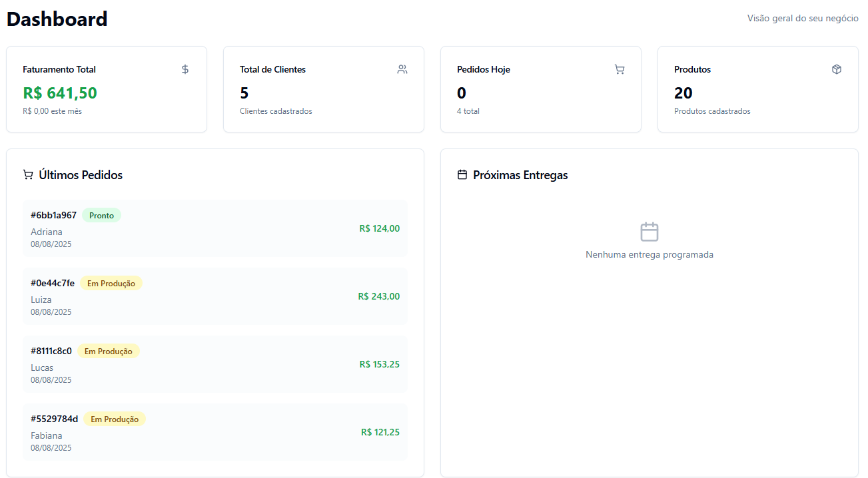Click the cart icon in Pedidos Hoje card
Screen dimensions: 868x478
619,69
